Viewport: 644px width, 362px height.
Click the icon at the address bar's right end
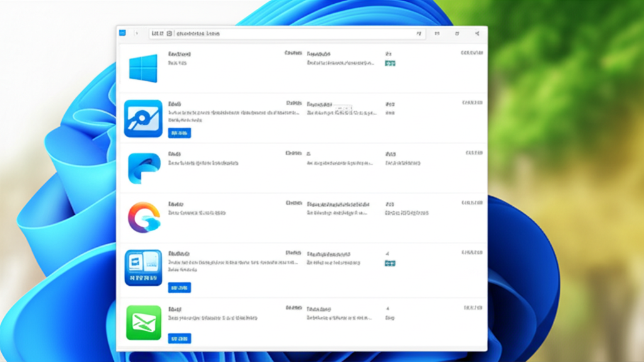tap(418, 33)
